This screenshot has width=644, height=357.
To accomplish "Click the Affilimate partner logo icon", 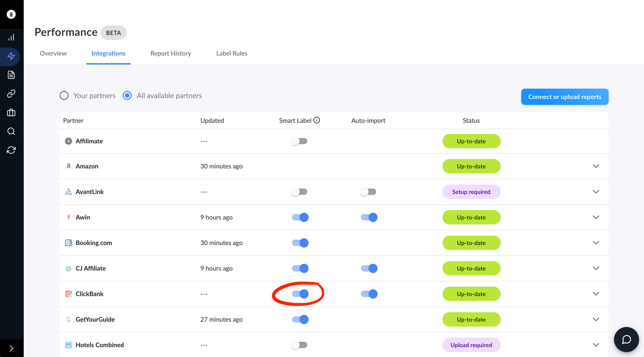I will (x=68, y=141).
